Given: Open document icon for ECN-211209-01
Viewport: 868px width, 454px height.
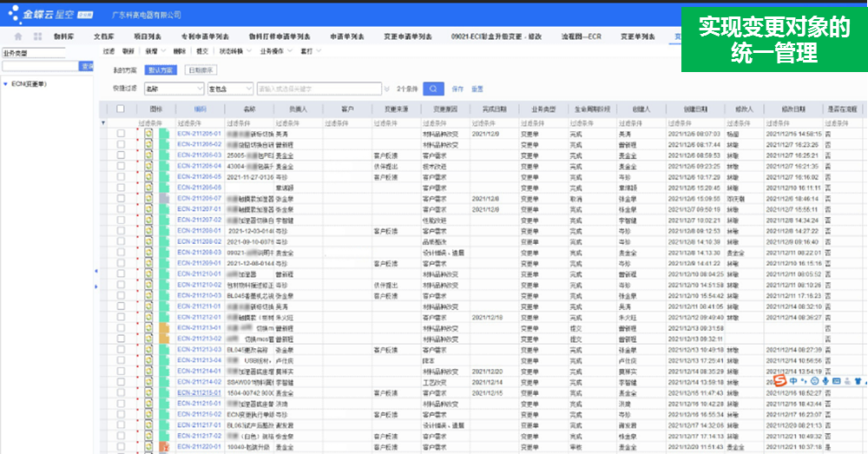Looking at the screenshot, I should (148, 263).
